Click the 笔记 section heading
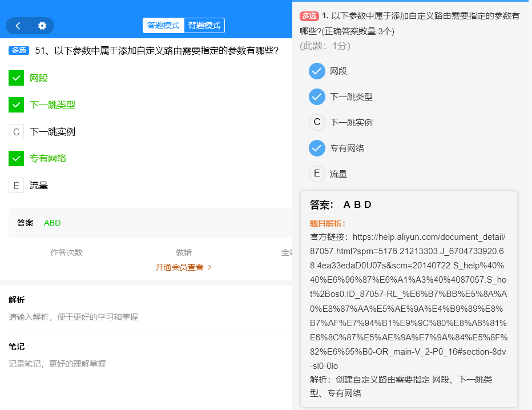The height and width of the screenshot is (410, 532). click(17, 347)
